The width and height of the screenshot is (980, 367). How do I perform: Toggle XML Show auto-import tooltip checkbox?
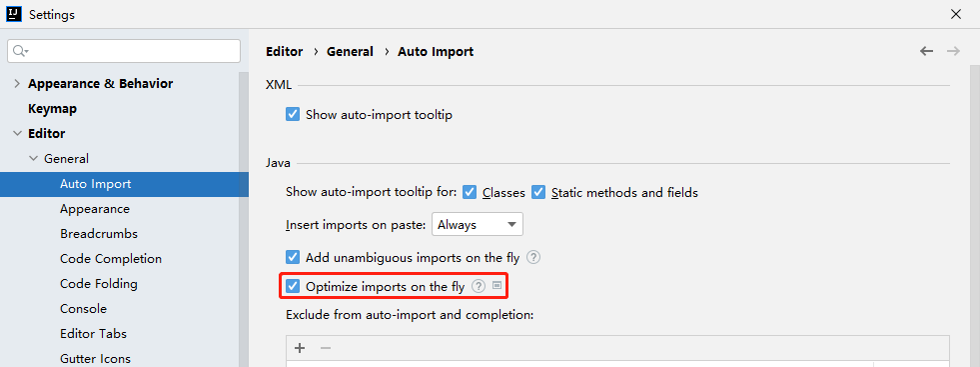293,114
